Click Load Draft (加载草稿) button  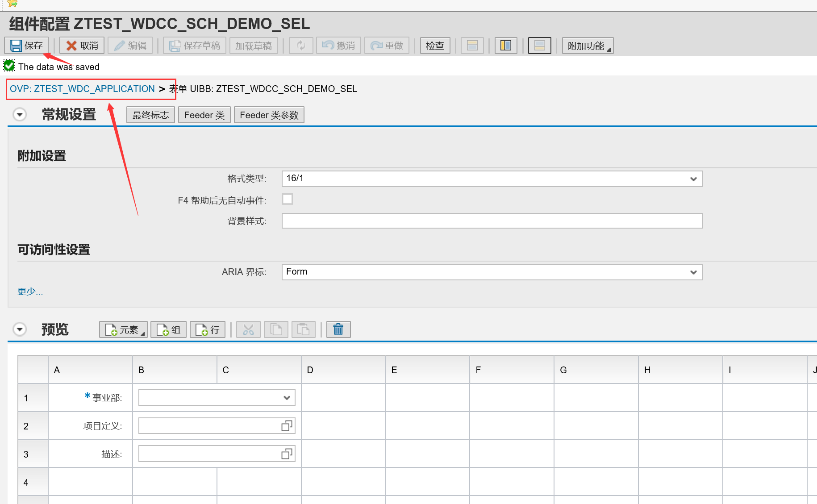(x=254, y=46)
